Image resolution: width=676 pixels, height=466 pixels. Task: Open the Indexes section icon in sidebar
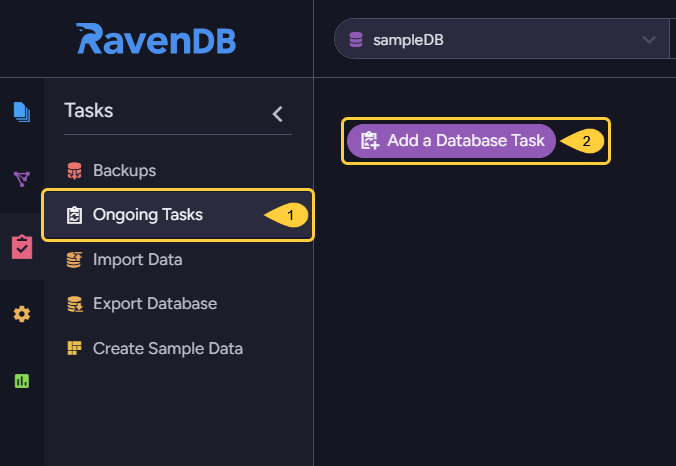22,178
